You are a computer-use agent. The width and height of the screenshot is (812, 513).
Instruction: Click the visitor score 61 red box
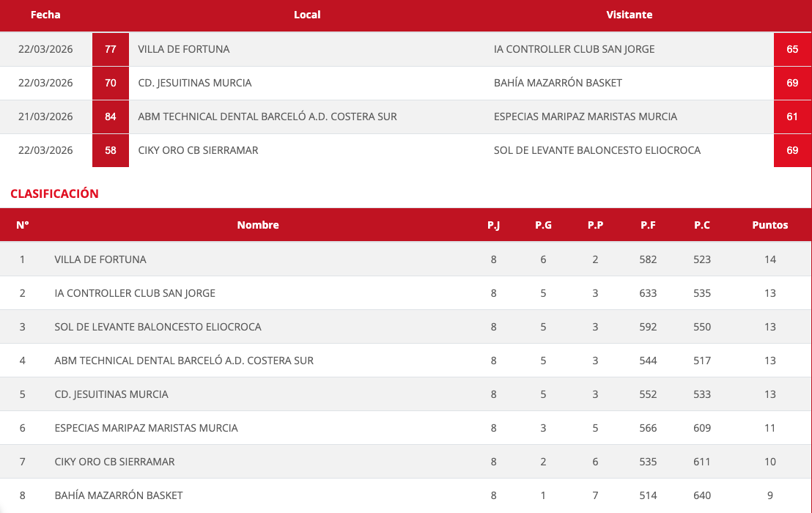[792, 117]
